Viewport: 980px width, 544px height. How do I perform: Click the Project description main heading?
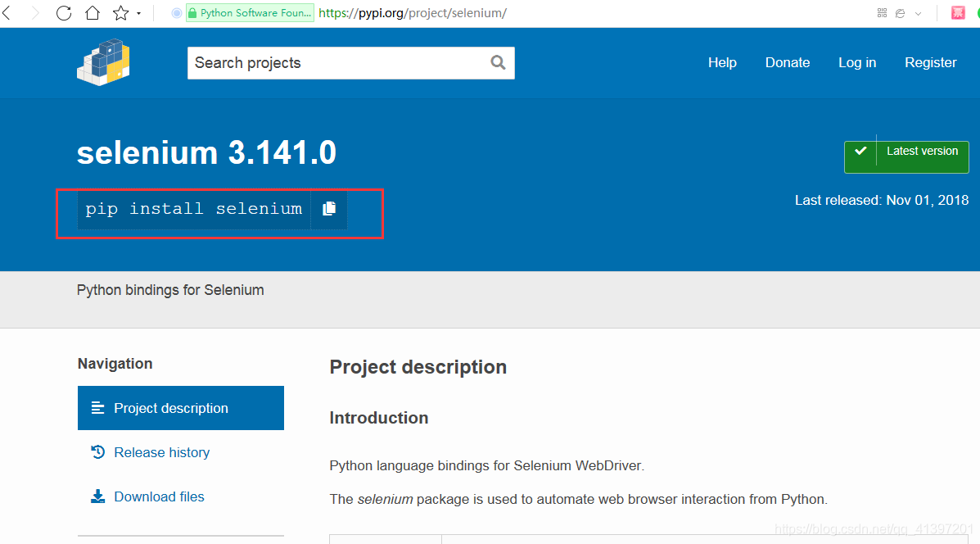coord(418,367)
